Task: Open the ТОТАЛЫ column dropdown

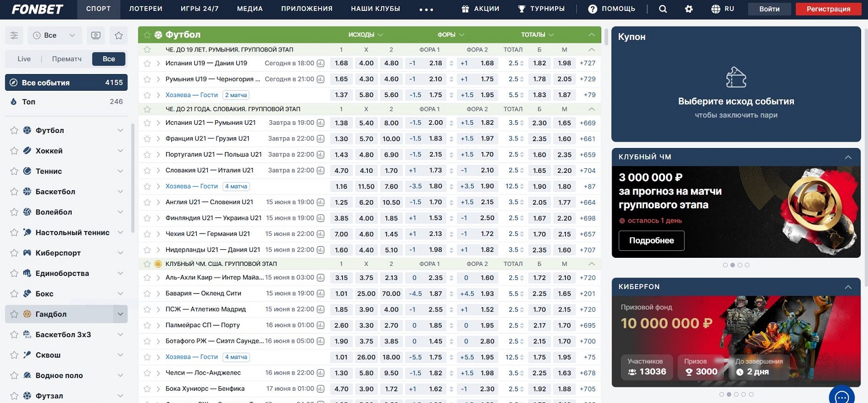Action: (x=538, y=35)
